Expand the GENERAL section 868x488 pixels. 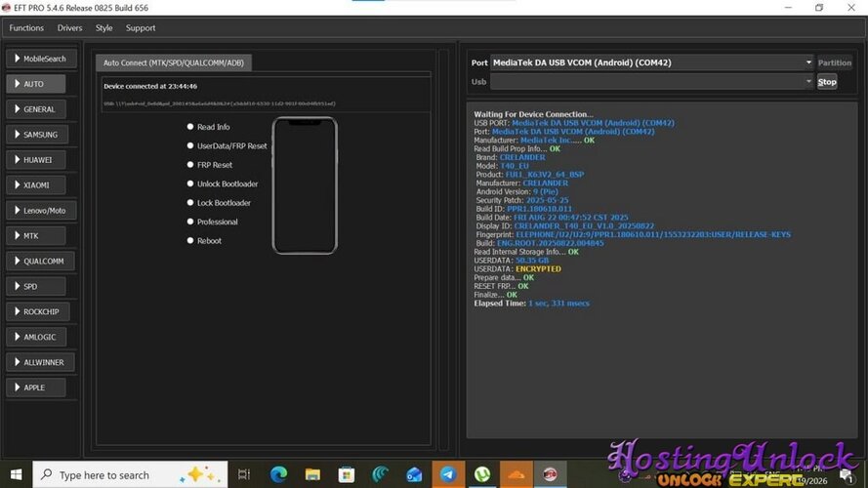36,109
